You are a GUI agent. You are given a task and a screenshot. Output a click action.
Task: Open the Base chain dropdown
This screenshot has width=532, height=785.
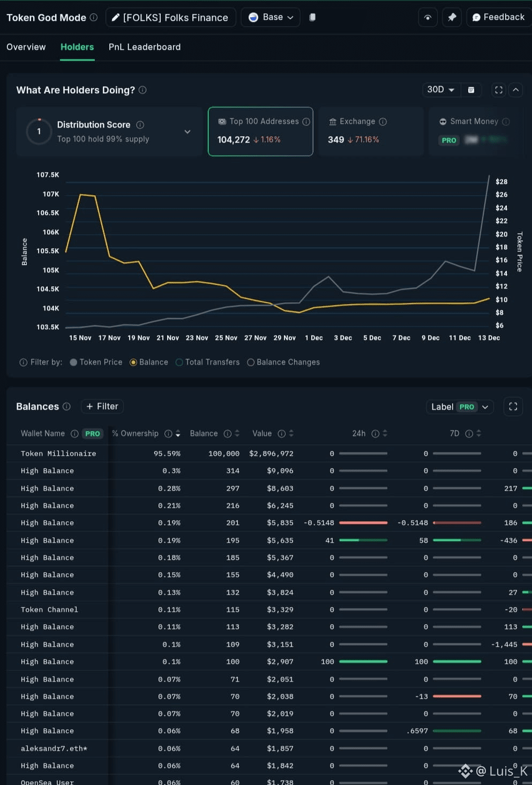tap(271, 17)
